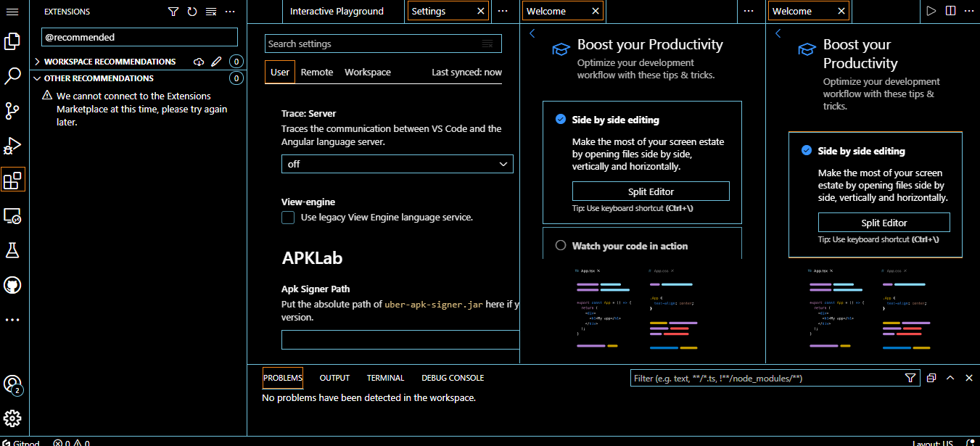Collapse all problems in the panel
The image size is (980, 446).
[x=931, y=378]
